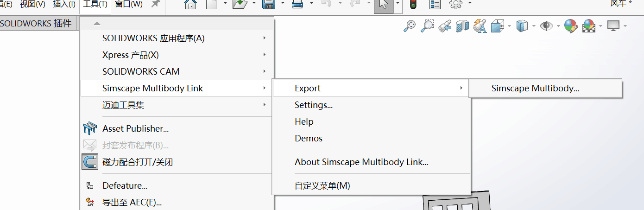This screenshot has width=644, height=210.
Task: Click the greyed Redo arrow icon
Action: (x=355, y=4)
